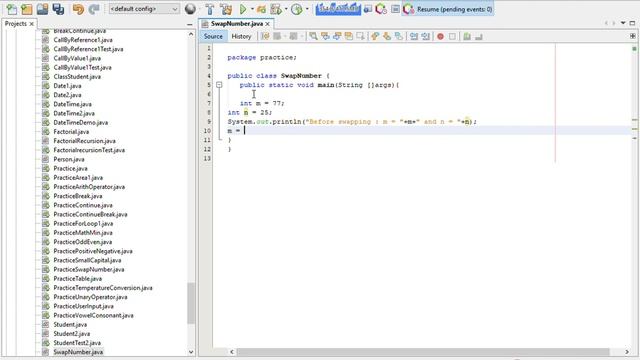Select DateTimeDemo.java in Projects tree
This screenshot has height=360, width=640.
coord(80,122)
